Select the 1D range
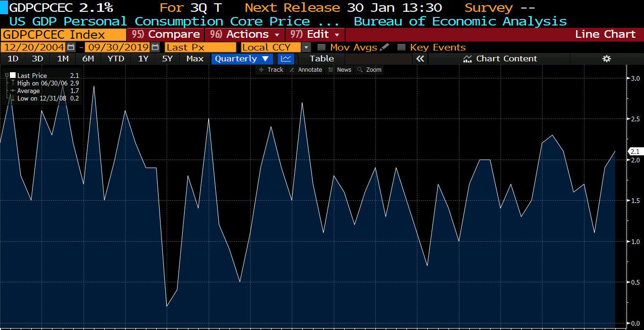The height and width of the screenshot is (330, 644). (13, 59)
